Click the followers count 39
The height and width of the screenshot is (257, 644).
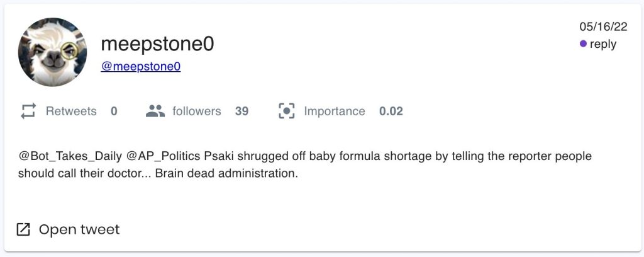(x=241, y=111)
